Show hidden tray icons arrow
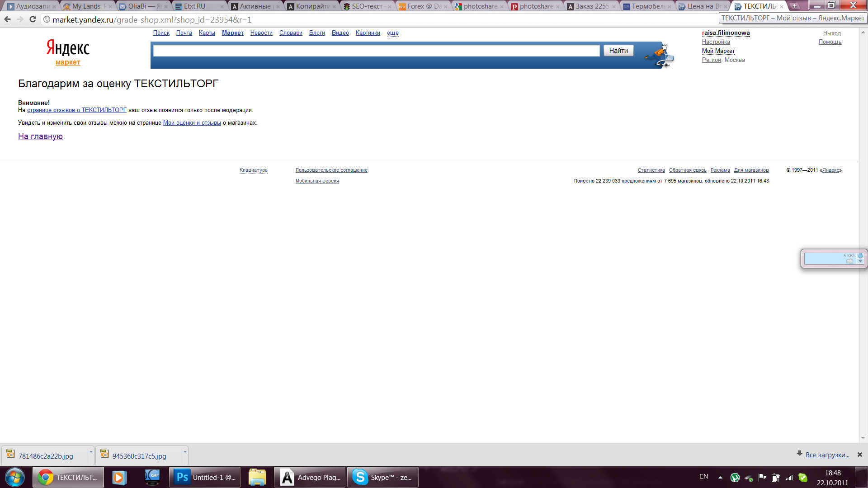 click(x=720, y=477)
